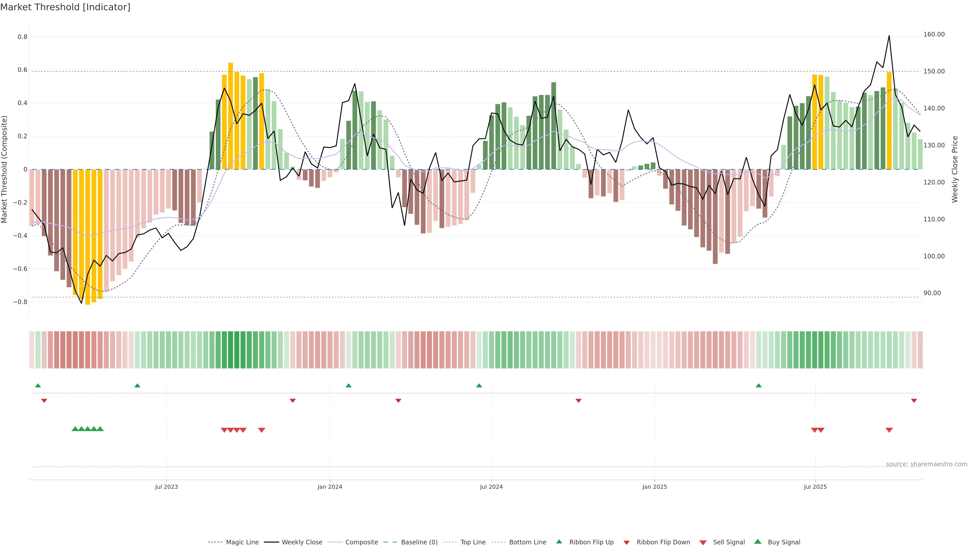Hide the Top Line via legend
980x551 pixels.
(x=473, y=542)
